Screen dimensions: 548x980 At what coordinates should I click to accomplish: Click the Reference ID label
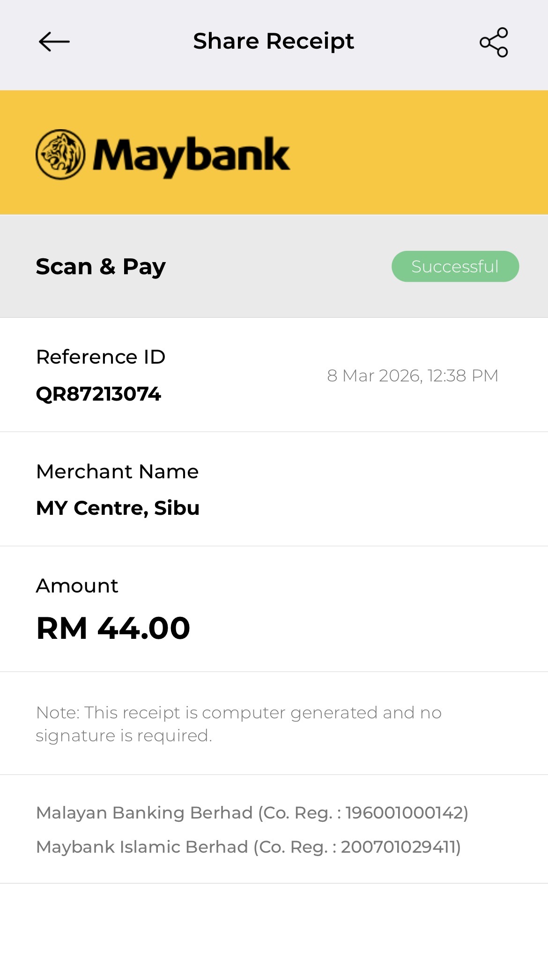point(101,357)
